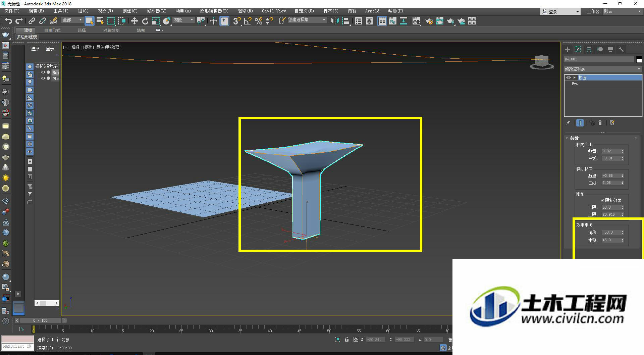Viewport: 644px width, 355px height.
Task: Toggle Scene Explorer
Action: click(x=359, y=21)
